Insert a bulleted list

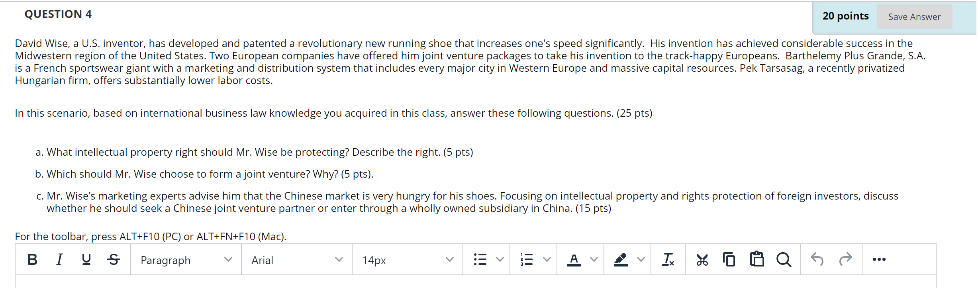[x=480, y=259]
